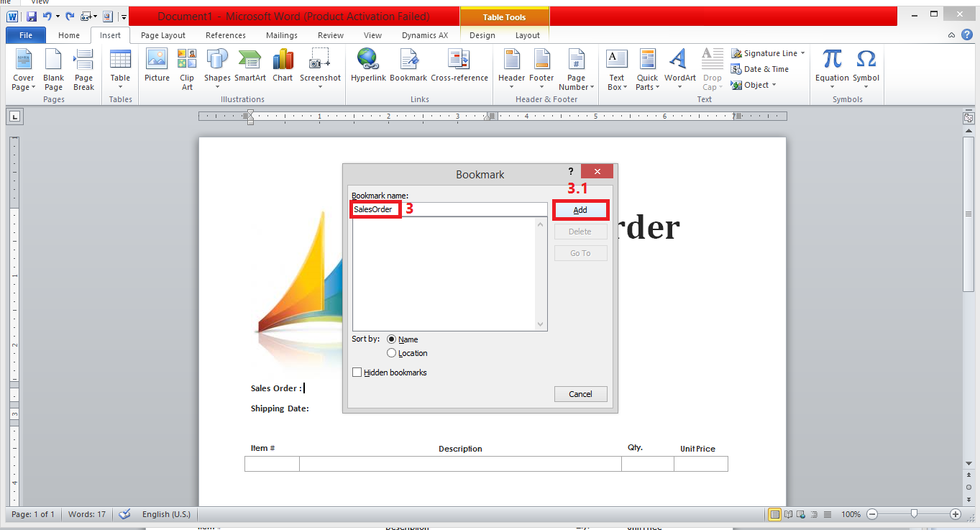Image resolution: width=980 pixels, height=530 pixels.
Task: Click the zoom in plus button
Action: [956, 514]
